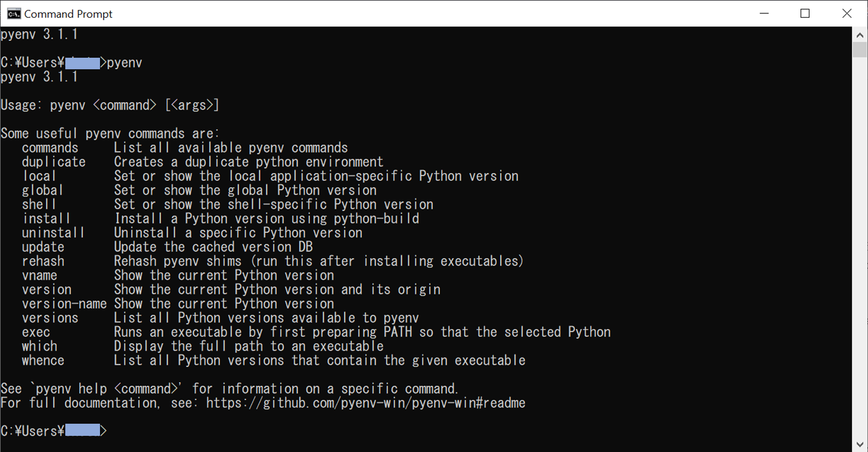This screenshot has height=452, width=868.
Task: Minimize the Command Prompt window
Action: [x=763, y=13]
